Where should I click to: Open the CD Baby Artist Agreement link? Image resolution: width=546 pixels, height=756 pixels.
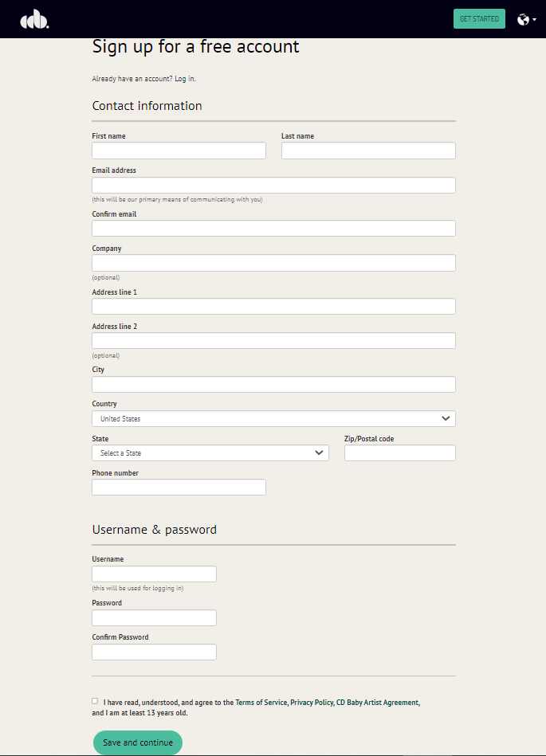click(378, 703)
